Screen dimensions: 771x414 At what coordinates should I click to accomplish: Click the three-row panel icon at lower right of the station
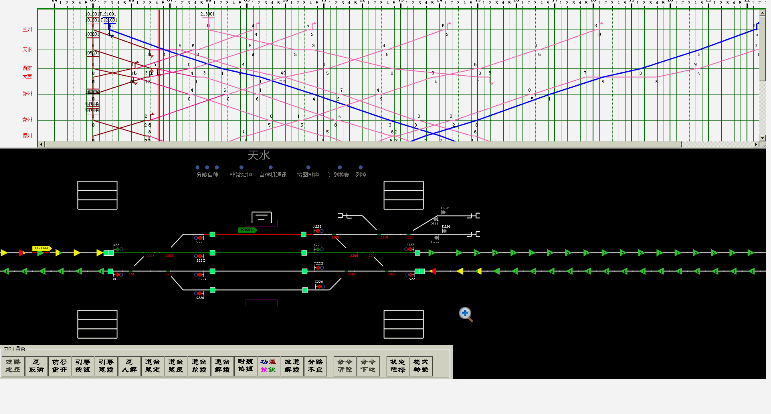click(x=404, y=324)
